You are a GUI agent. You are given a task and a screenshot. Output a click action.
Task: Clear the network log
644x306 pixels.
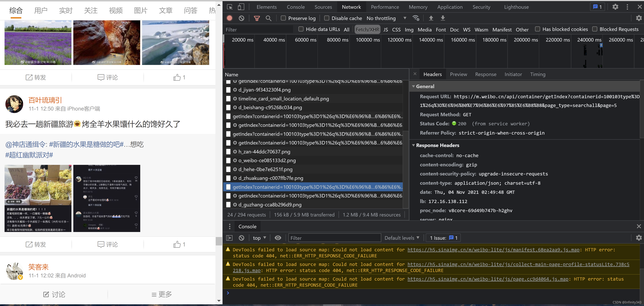241,18
